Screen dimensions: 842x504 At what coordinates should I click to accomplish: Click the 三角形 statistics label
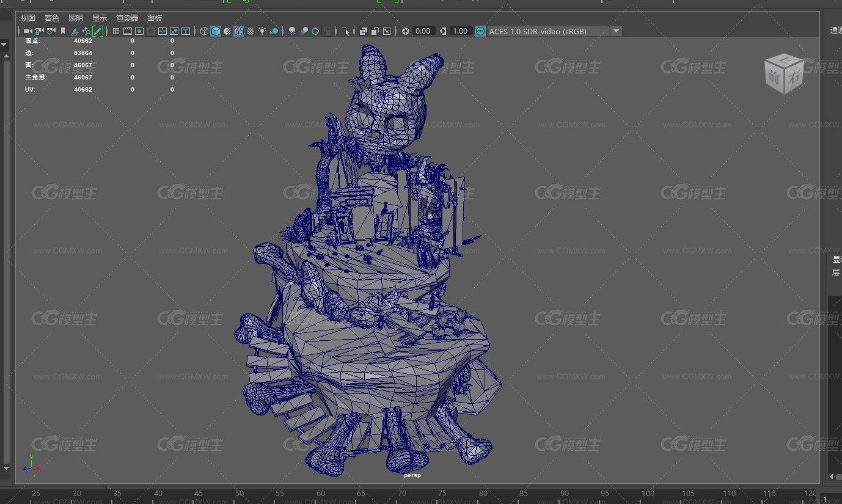click(x=35, y=78)
